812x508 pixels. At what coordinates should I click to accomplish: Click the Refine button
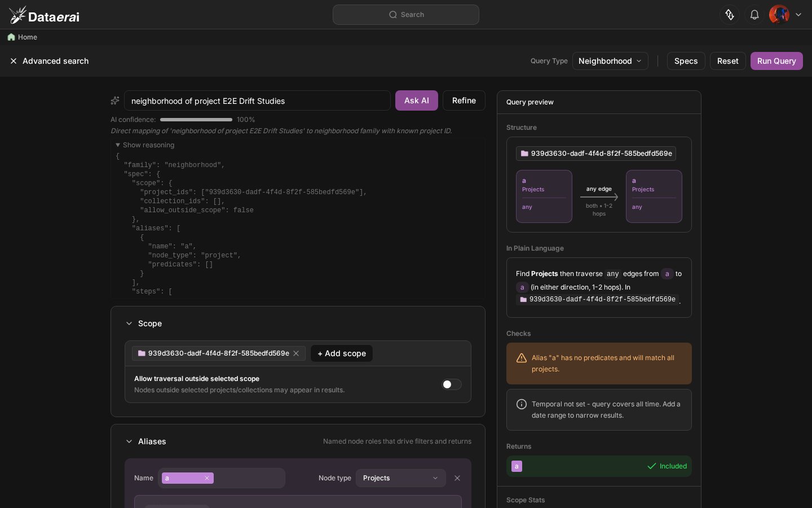click(x=464, y=100)
